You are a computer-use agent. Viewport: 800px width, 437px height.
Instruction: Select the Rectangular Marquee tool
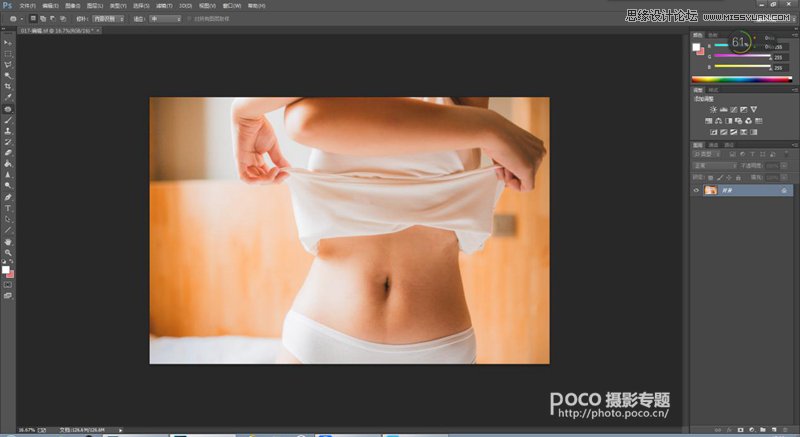coord(8,54)
